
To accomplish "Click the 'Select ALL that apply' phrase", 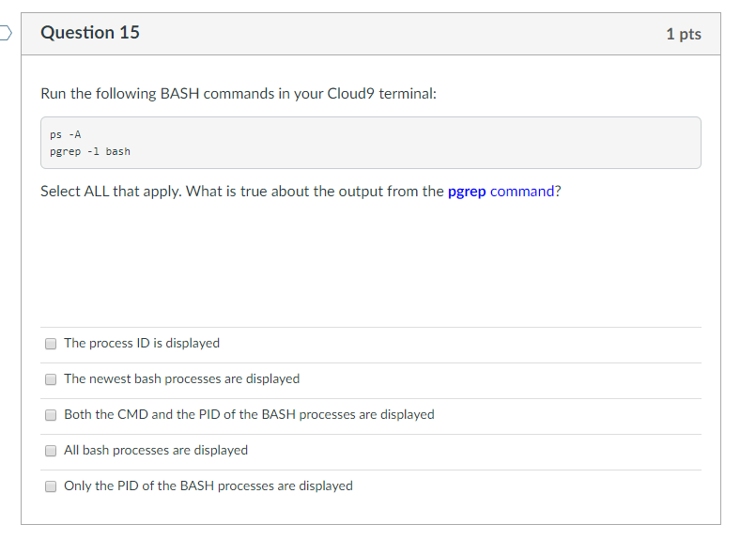I will coord(111,192).
